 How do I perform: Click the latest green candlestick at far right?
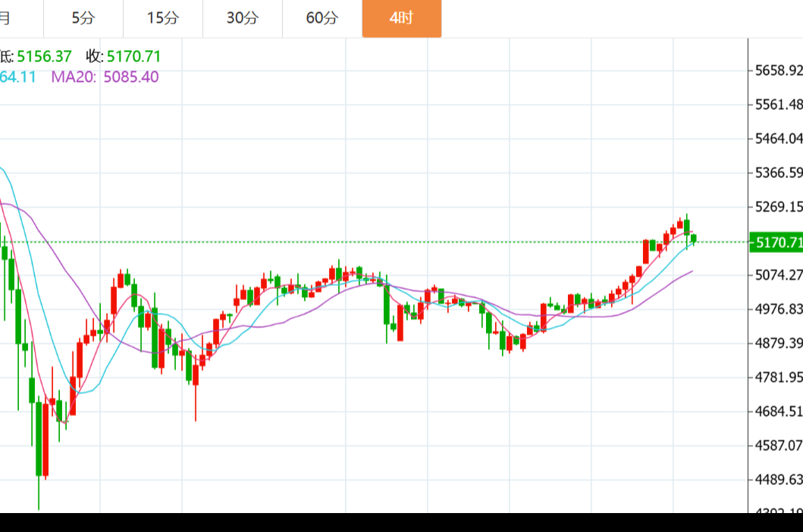[693, 239]
